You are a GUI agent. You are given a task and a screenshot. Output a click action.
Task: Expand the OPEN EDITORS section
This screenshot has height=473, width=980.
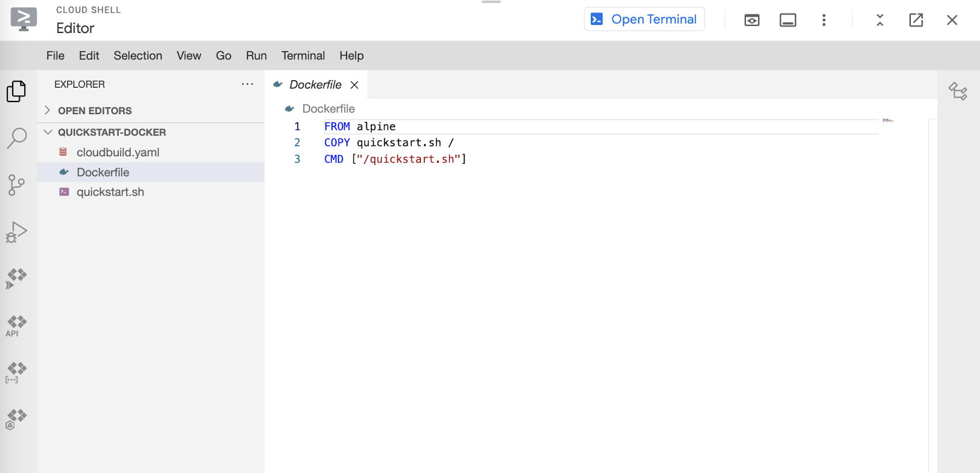coord(150,111)
